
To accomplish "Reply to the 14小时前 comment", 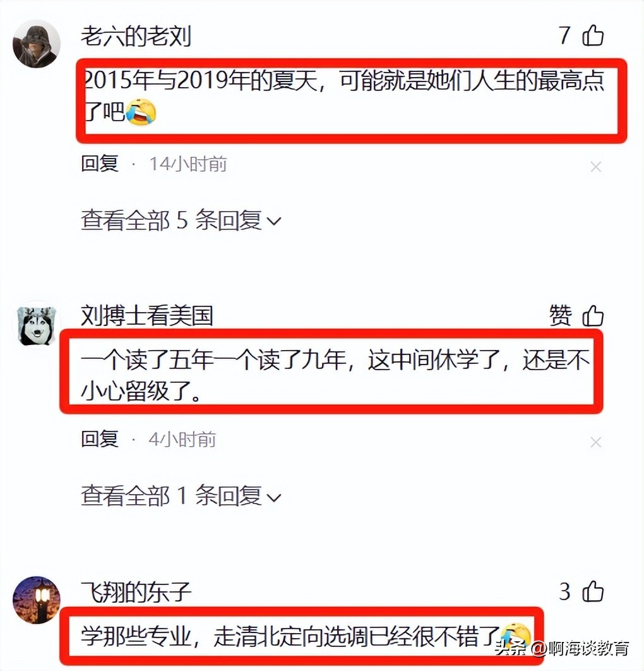I will pos(100,164).
